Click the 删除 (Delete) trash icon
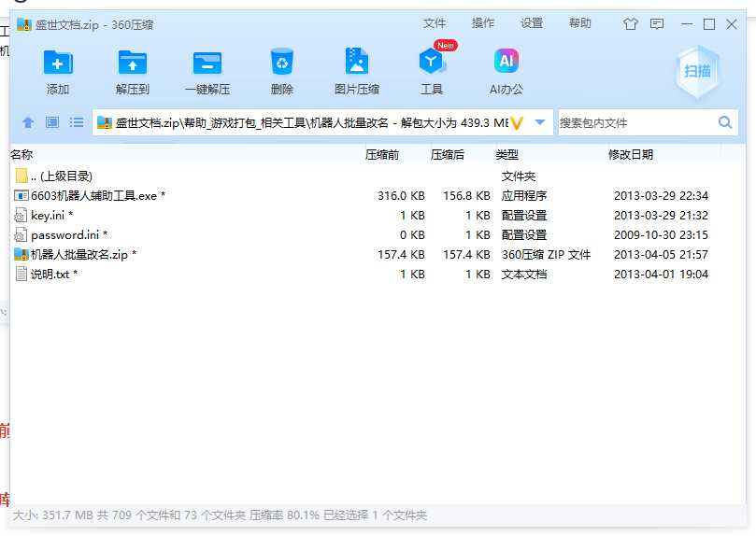This screenshot has height=536, width=756. [x=281, y=62]
